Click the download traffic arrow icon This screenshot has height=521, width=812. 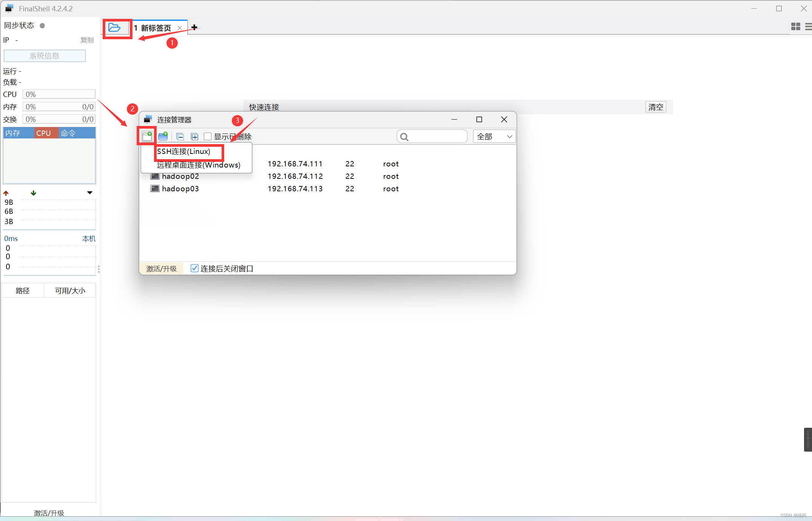coord(34,193)
